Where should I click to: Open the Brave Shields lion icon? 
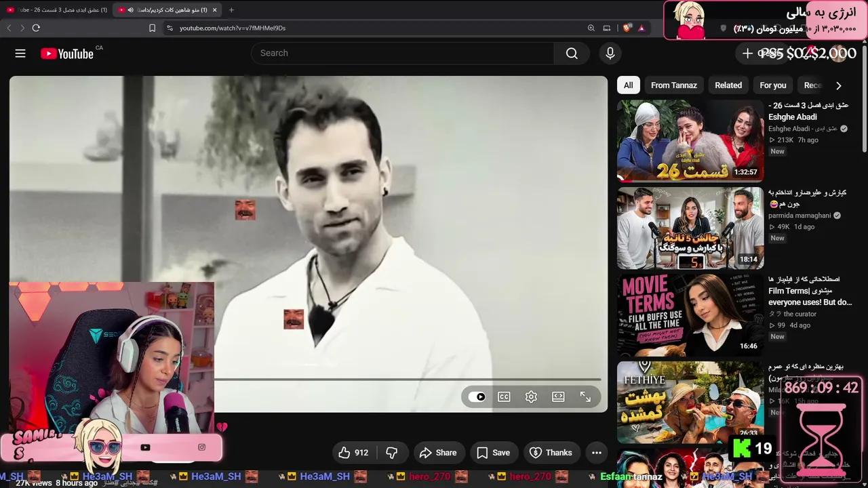click(627, 28)
